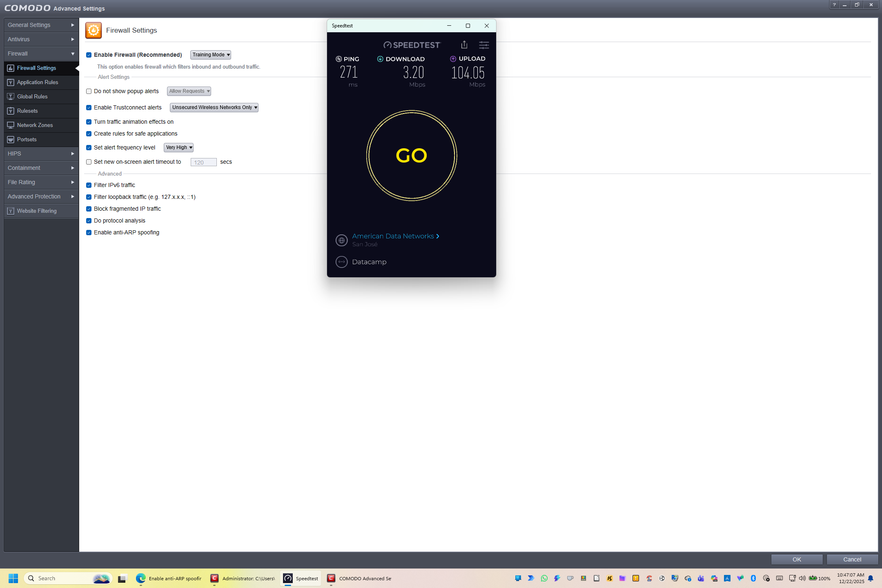Open Very High alert frequency dropdown
The image size is (882, 588).
[x=178, y=147]
